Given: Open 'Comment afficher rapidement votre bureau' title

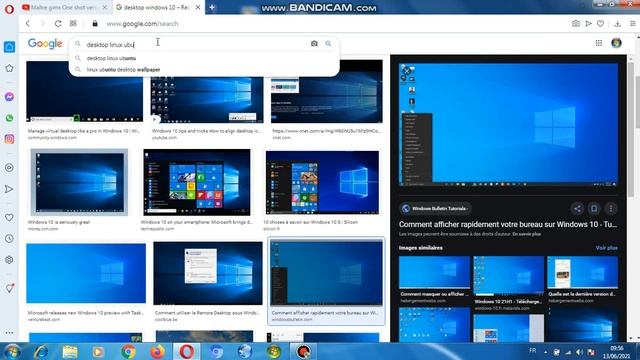Looking at the screenshot, I should pyautogui.click(x=508, y=224).
